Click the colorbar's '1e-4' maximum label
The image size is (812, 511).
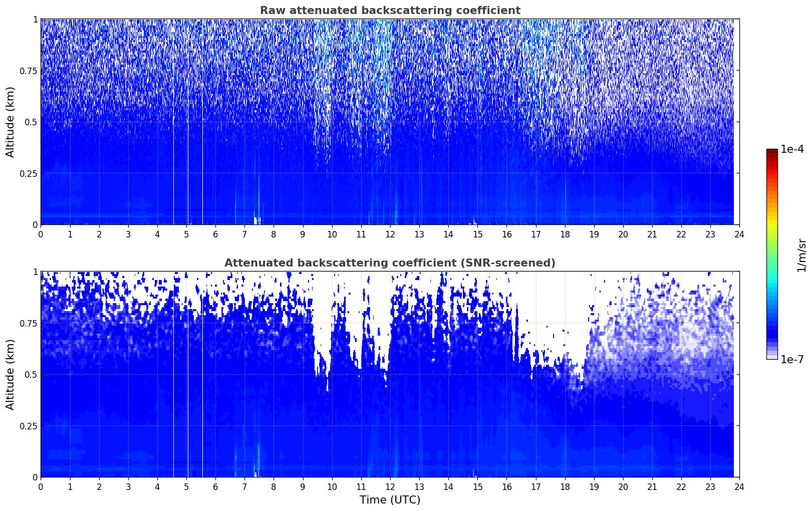pyautogui.click(x=792, y=150)
